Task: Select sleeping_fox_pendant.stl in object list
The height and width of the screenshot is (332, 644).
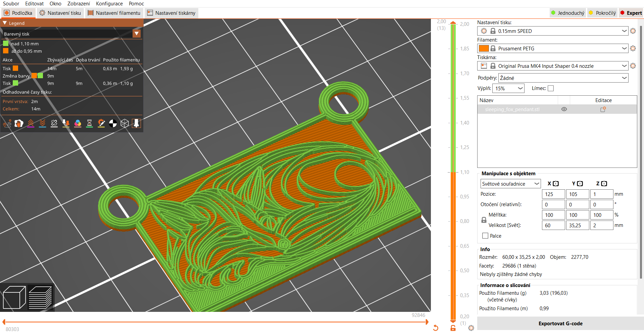Action: [x=512, y=109]
